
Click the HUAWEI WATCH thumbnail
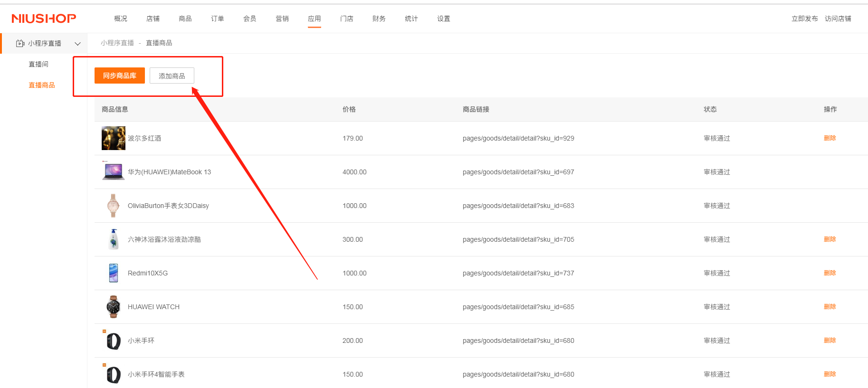113,307
